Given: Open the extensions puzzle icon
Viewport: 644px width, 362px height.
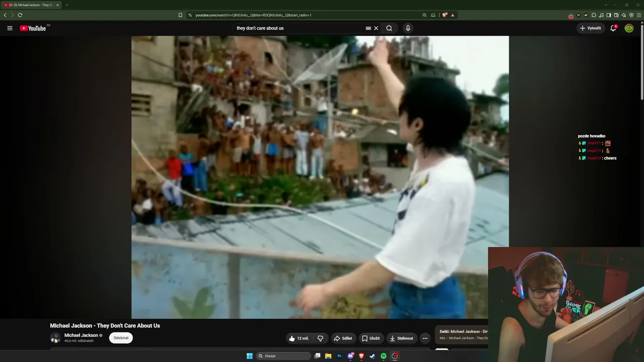Looking at the screenshot, I should tap(594, 15).
